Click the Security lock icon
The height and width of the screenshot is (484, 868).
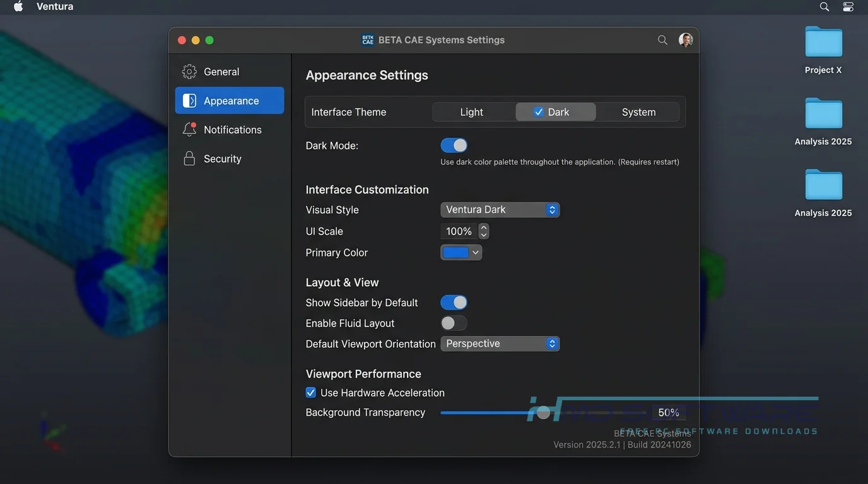[x=189, y=158]
